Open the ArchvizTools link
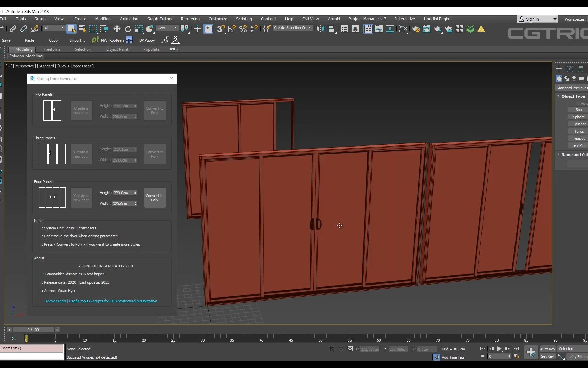 click(101, 301)
